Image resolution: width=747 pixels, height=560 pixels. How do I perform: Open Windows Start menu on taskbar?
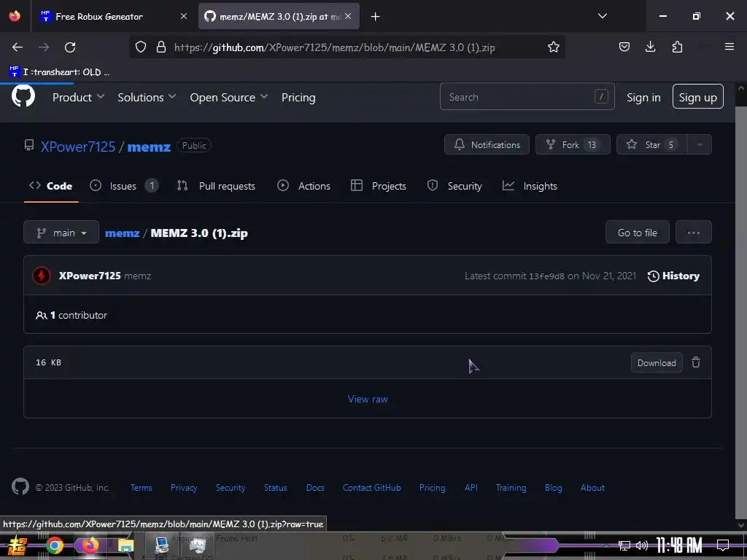(x=18, y=545)
